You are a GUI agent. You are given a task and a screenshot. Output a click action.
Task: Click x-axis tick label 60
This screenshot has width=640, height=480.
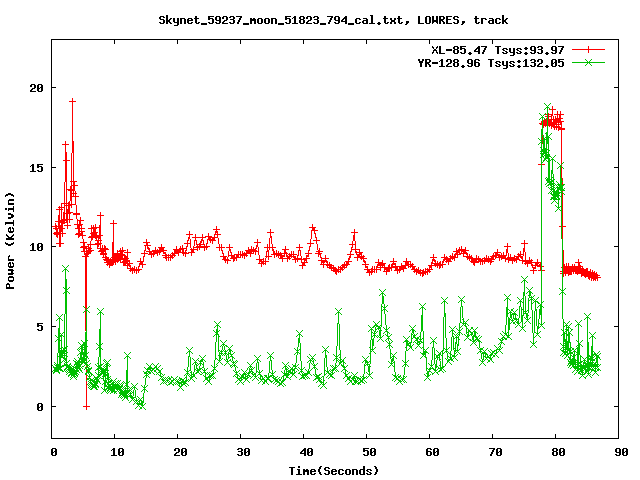click(432, 452)
